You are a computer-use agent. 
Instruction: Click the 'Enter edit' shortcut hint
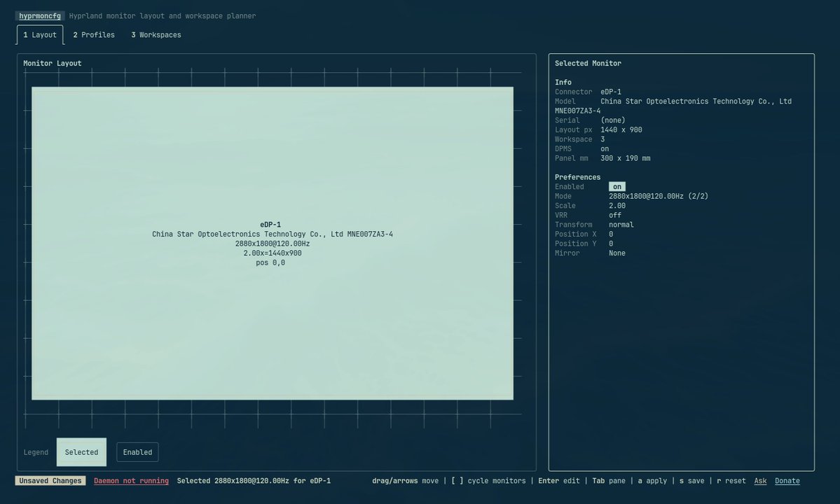(x=559, y=481)
